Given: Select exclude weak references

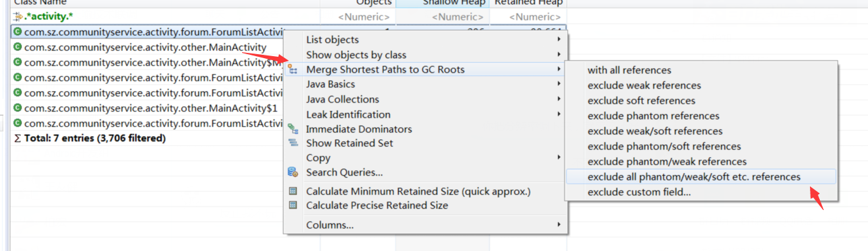Looking at the screenshot, I should [x=644, y=85].
